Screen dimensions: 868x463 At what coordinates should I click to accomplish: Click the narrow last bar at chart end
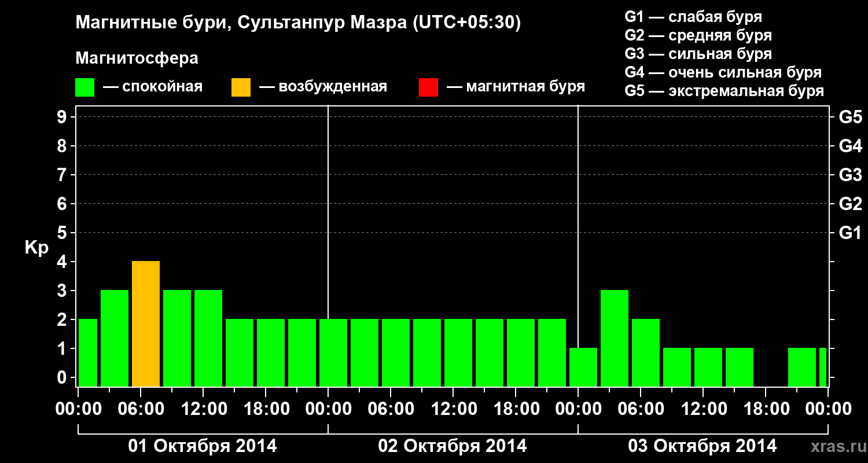(x=823, y=368)
